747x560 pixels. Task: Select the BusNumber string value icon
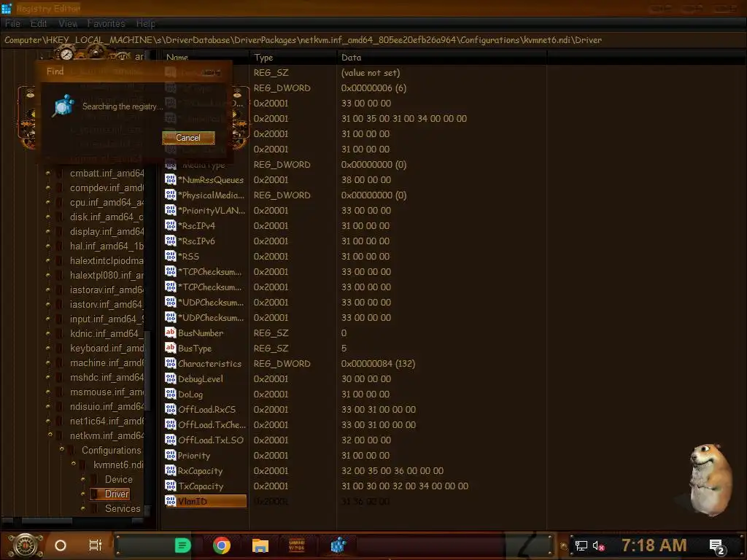click(171, 332)
